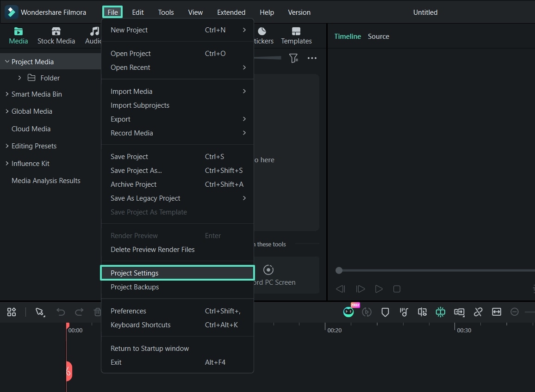The width and height of the screenshot is (535, 392).
Task: Open the AI assistant with FREE badge
Action: 348,311
